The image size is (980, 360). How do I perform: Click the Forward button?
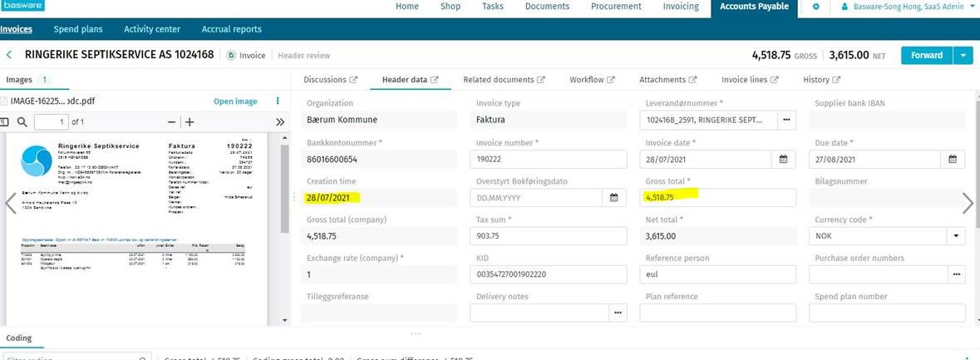click(x=927, y=55)
